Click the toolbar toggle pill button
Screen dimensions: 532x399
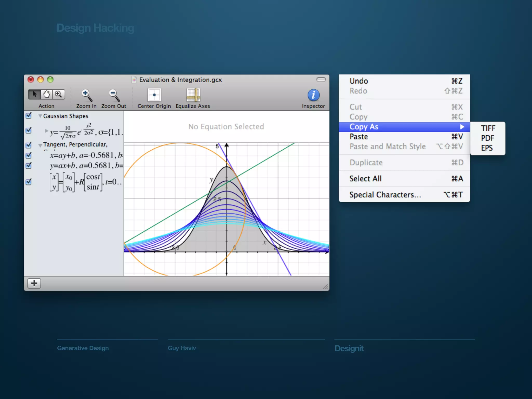pyautogui.click(x=321, y=79)
